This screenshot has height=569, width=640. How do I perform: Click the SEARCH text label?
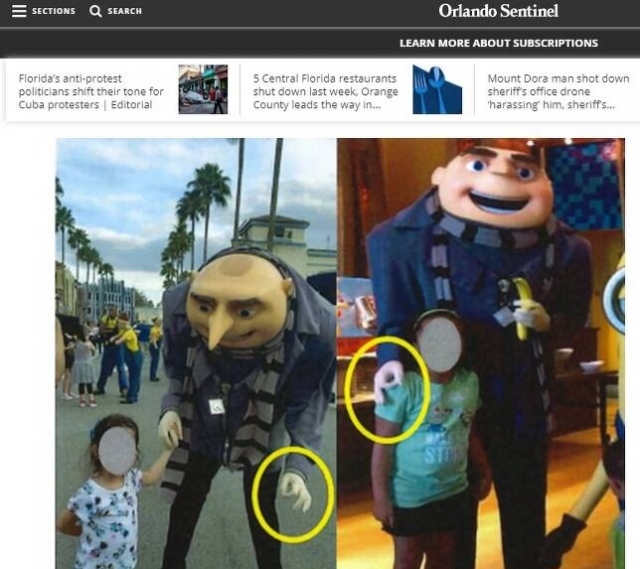pos(124,11)
